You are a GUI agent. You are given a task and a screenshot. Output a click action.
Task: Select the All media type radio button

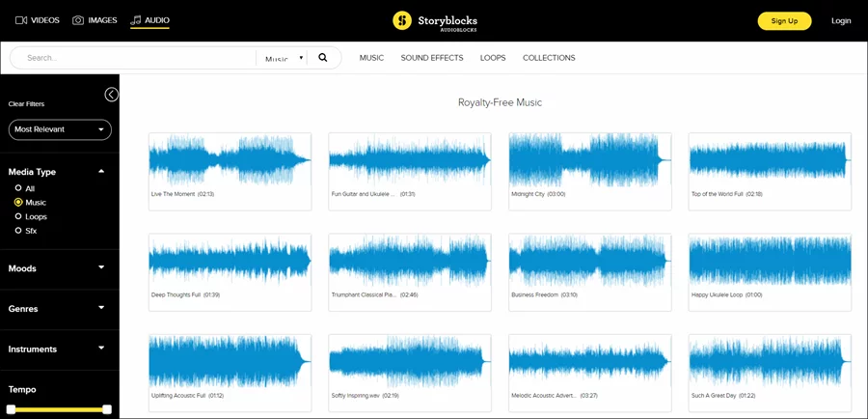click(18, 188)
